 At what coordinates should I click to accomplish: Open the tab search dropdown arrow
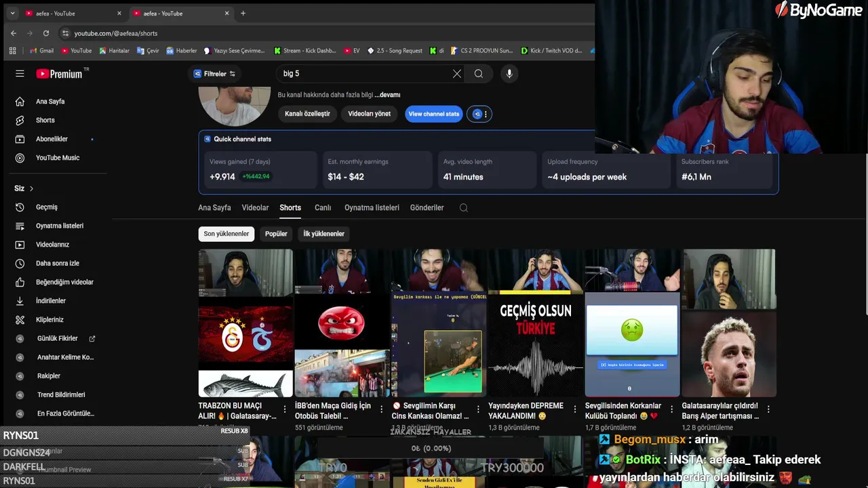click(12, 14)
